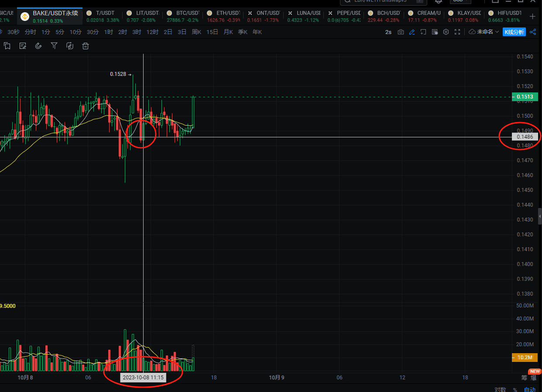Open the K线分析 button
The width and height of the screenshot is (542, 392).
pos(515,32)
